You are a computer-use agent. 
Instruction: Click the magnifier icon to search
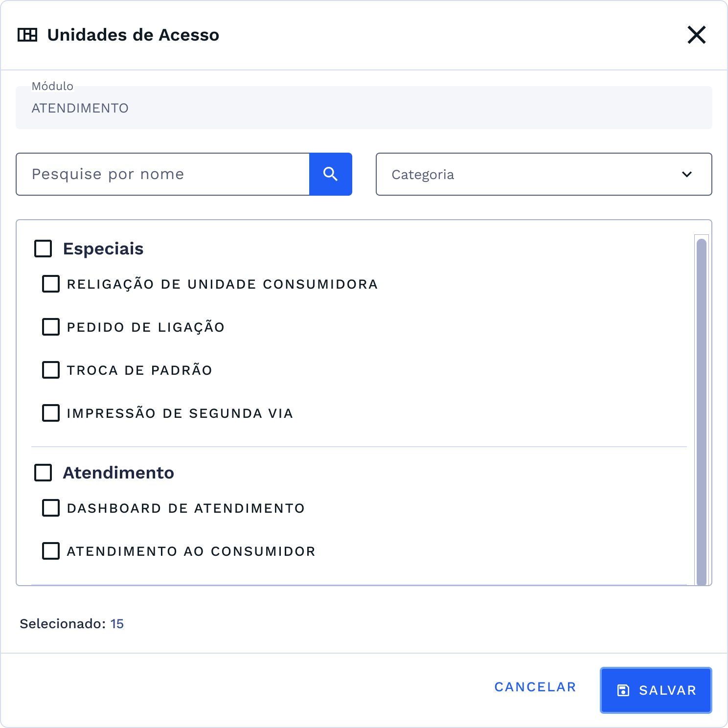point(330,174)
